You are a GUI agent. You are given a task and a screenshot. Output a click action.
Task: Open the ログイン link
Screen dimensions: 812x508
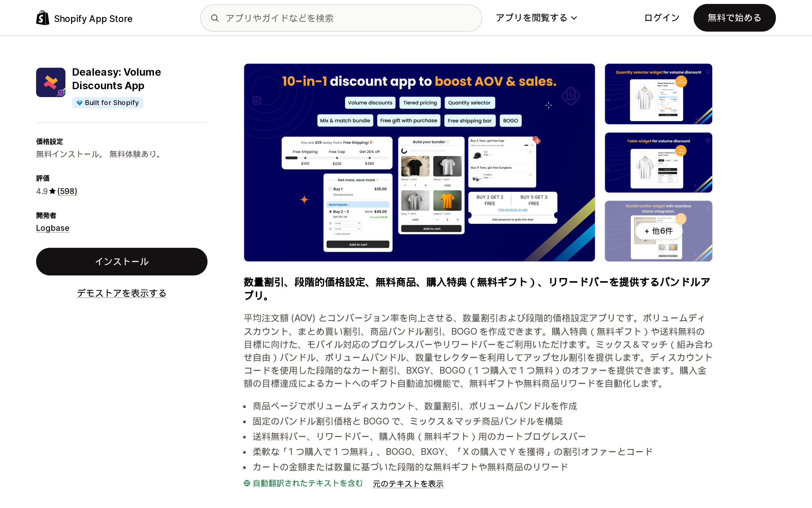(x=662, y=18)
